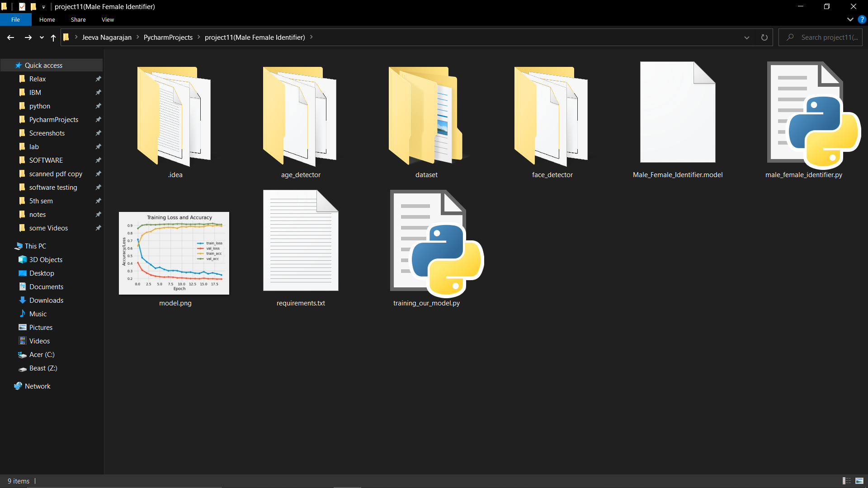Select the Male_Female_Identifier.model file
Viewport: 868px width, 488px height.
coord(677,113)
